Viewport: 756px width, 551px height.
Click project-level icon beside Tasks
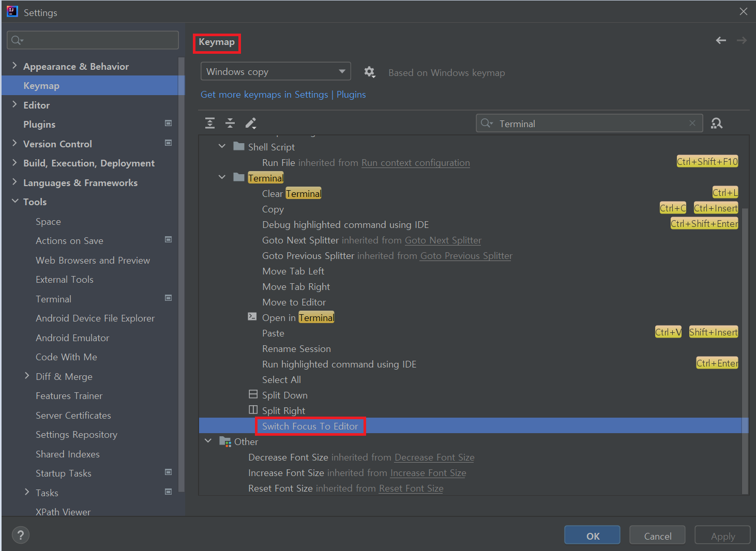coord(168,492)
